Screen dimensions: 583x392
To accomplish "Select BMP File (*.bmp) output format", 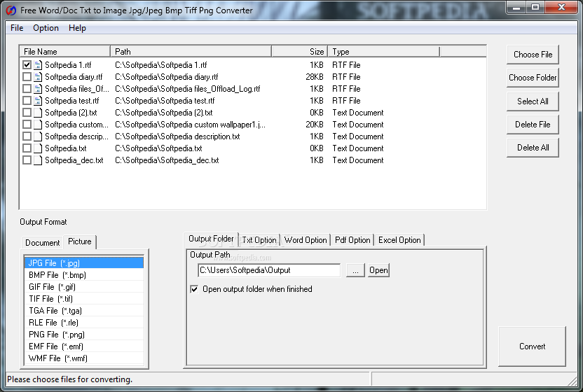I will tap(84, 275).
